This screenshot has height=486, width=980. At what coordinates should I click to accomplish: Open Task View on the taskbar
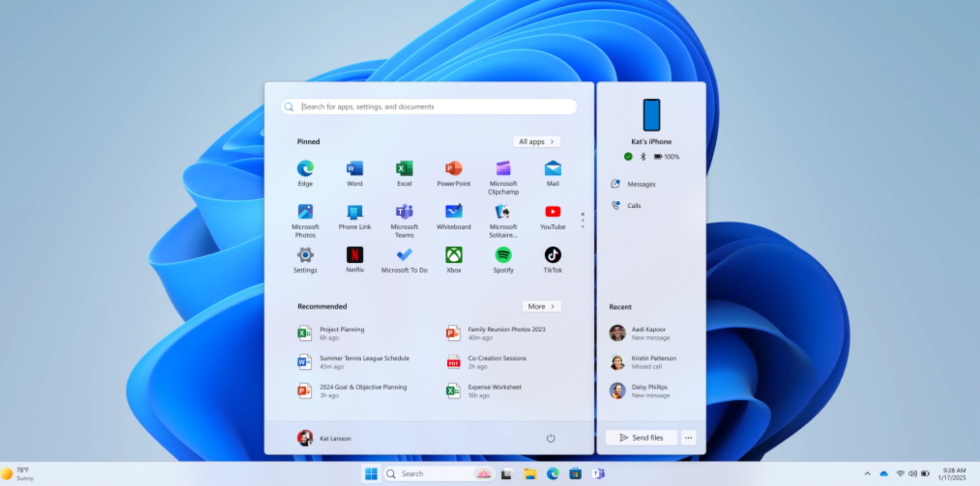[507, 474]
